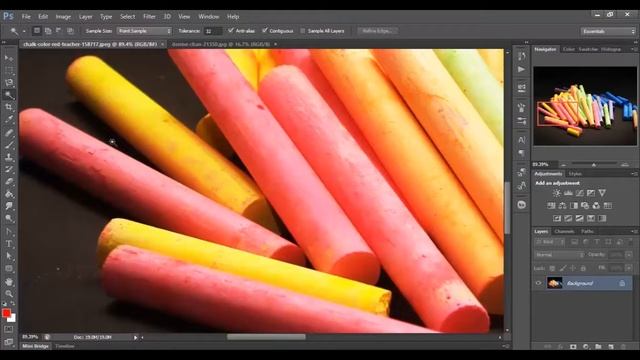Add a Photo Filter adjustment
640x360 pixels.
pyautogui.click(x=585, y=205)
